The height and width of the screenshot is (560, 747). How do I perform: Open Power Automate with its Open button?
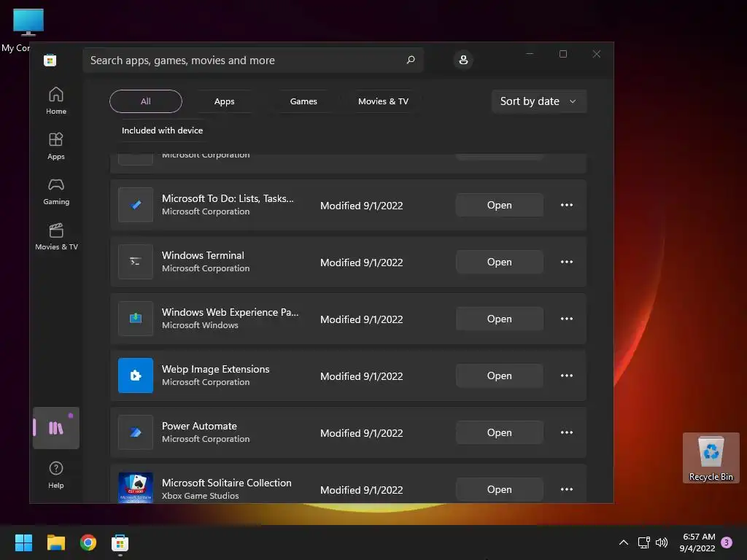coord(499,433)
